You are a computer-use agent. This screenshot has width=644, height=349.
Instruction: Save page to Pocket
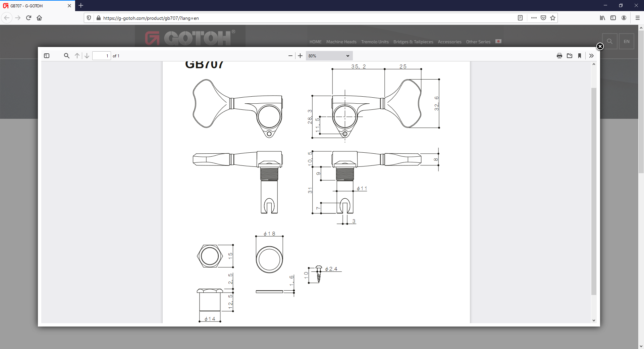click(x=543, y=18)
